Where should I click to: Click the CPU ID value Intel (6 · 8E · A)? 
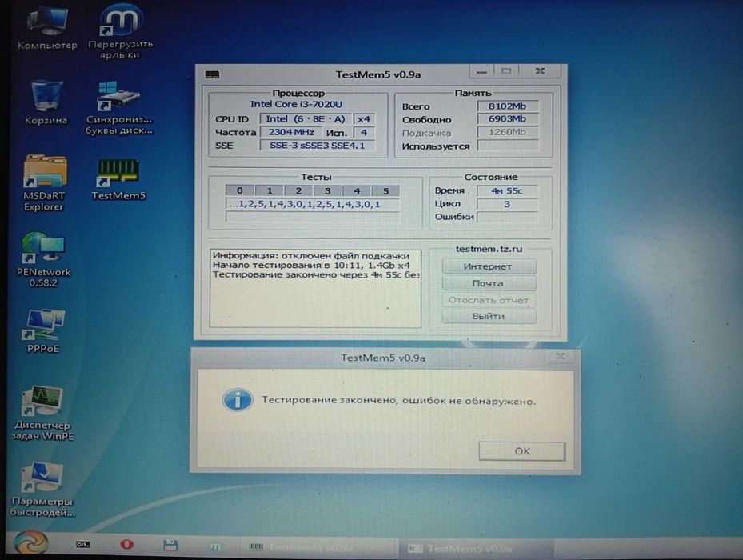306,119
